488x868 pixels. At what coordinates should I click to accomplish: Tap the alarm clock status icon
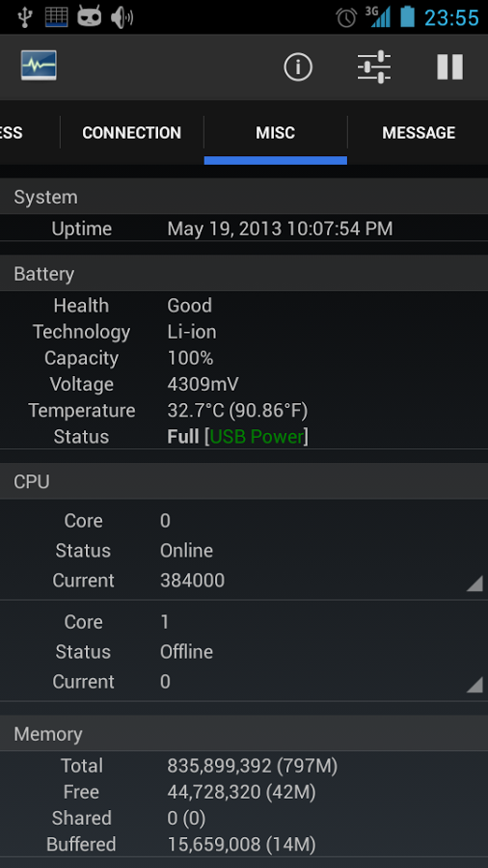pyautogui.click(x=347, y=17)
